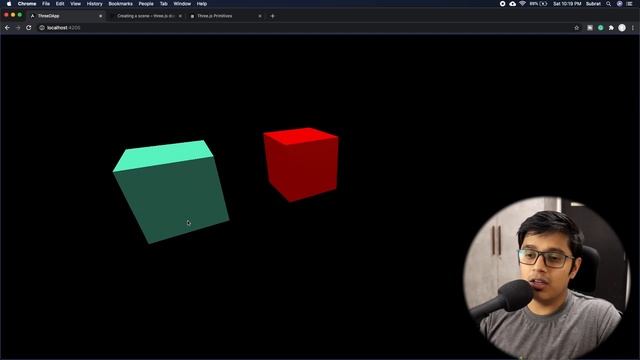Click the gray square extension icon in toolbar
This screenshot has height=360, width=640.
[x=590, y=28]
